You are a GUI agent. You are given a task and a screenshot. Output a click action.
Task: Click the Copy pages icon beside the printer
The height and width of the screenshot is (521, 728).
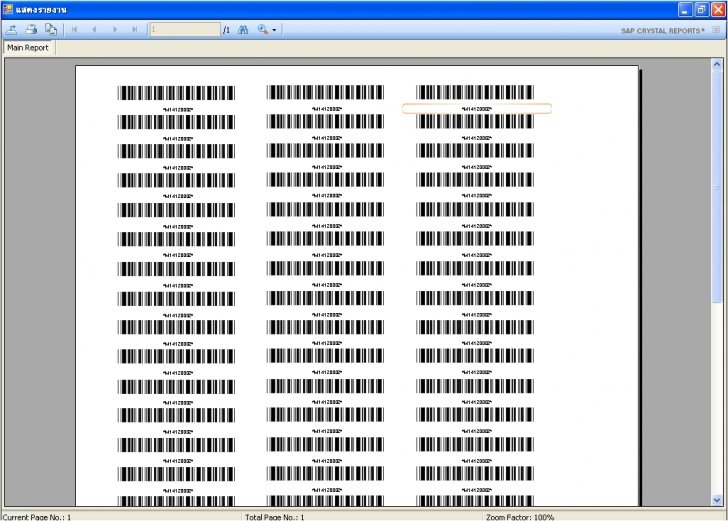click(x=51, y=30)
